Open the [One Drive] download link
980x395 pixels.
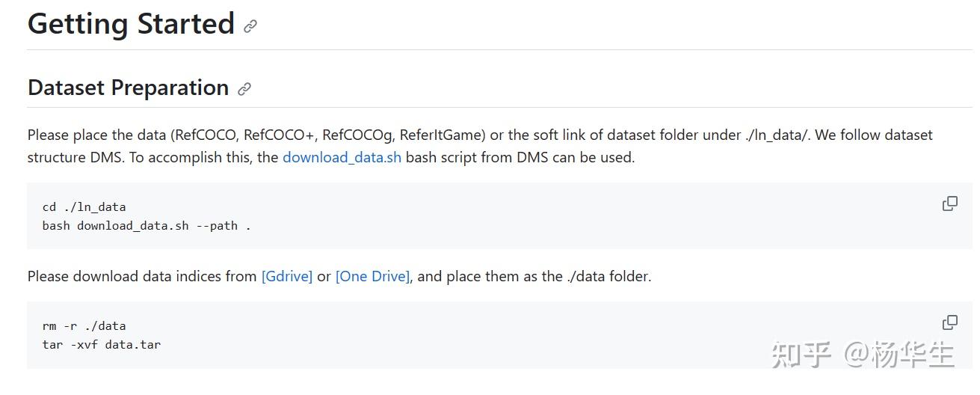[x=372, y=276]
